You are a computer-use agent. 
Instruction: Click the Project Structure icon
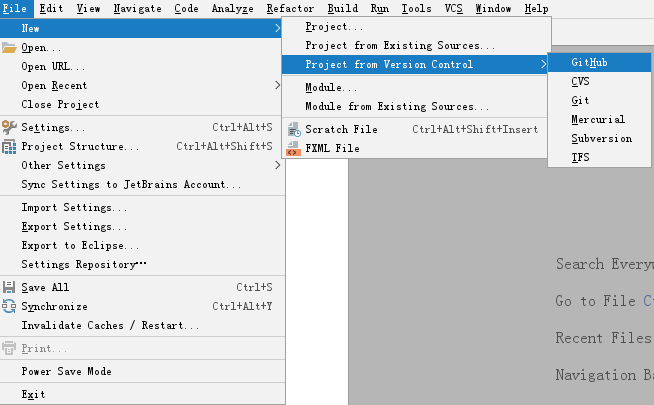10,147
